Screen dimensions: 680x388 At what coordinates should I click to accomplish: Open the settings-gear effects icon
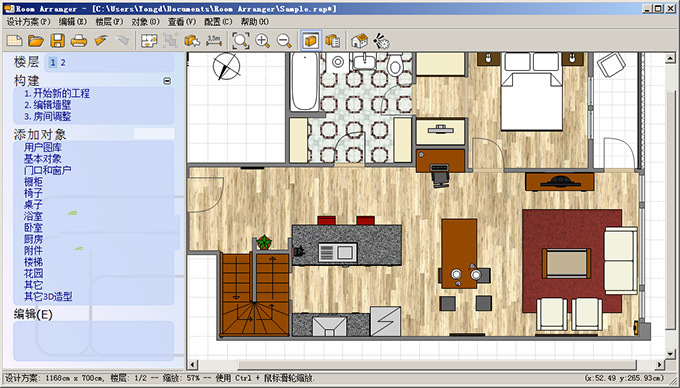click(x=381, y=41)
